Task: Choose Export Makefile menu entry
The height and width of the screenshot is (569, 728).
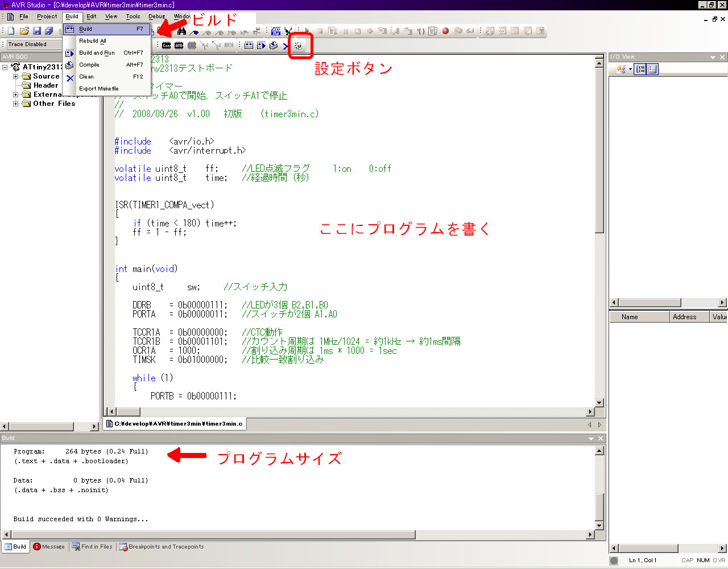Action: coord(107,89)
